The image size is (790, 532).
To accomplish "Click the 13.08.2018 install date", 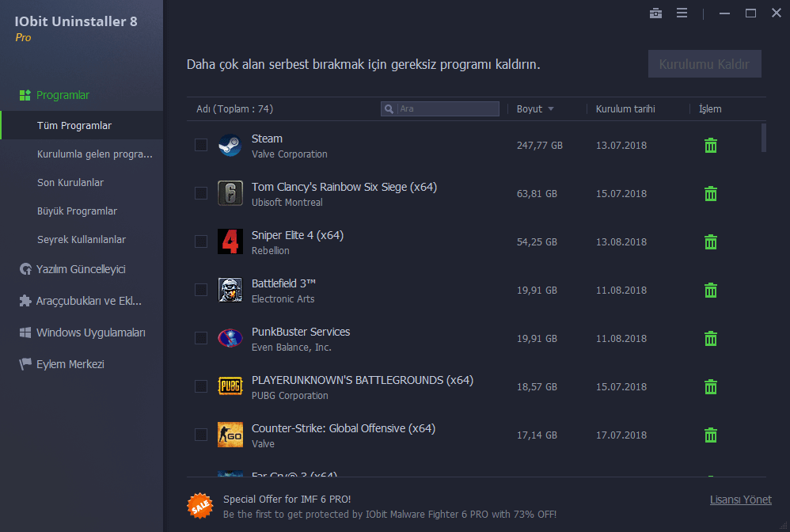I will pos(621,242).
